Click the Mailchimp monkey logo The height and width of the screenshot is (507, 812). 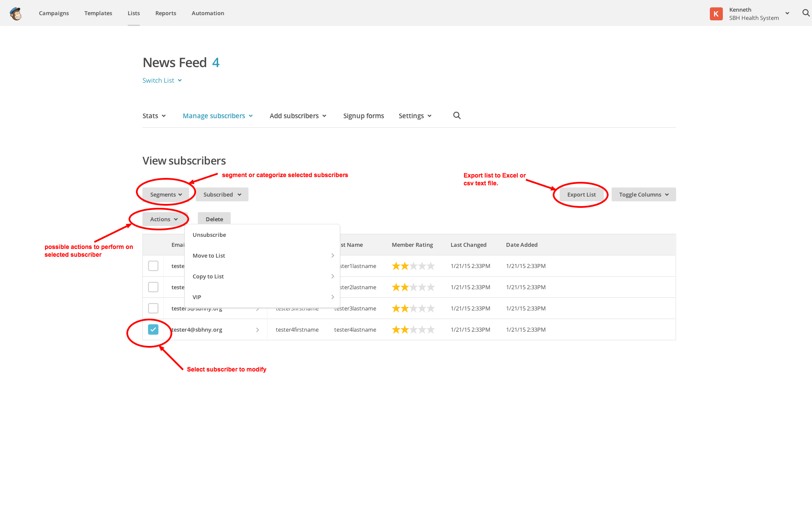tap(16, 13)
